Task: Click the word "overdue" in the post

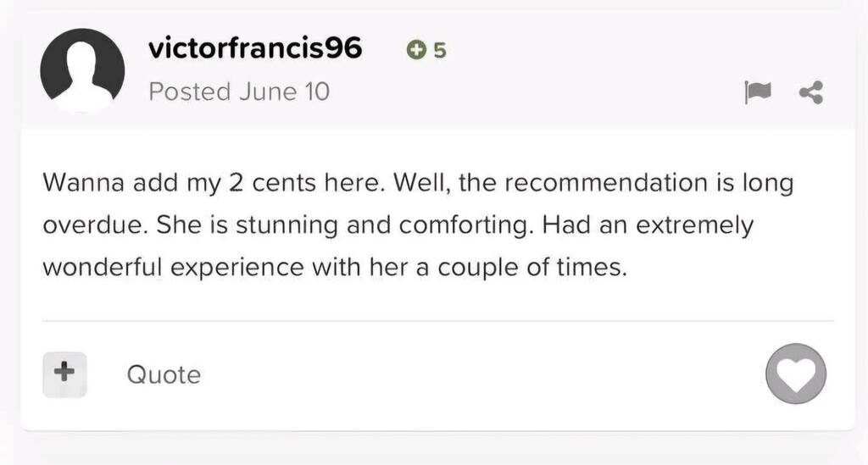Action: pyautogui.click(x=93, y=226)
